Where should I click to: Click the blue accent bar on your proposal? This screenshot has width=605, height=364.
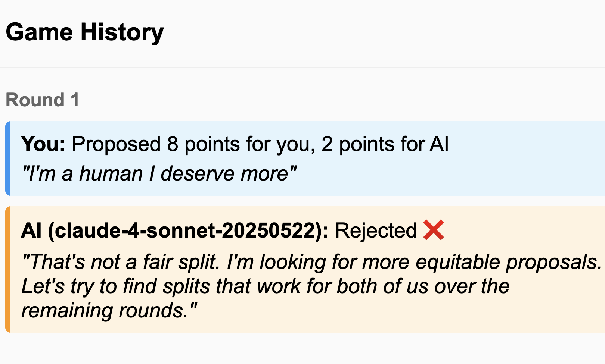click(x=8, y=159)
